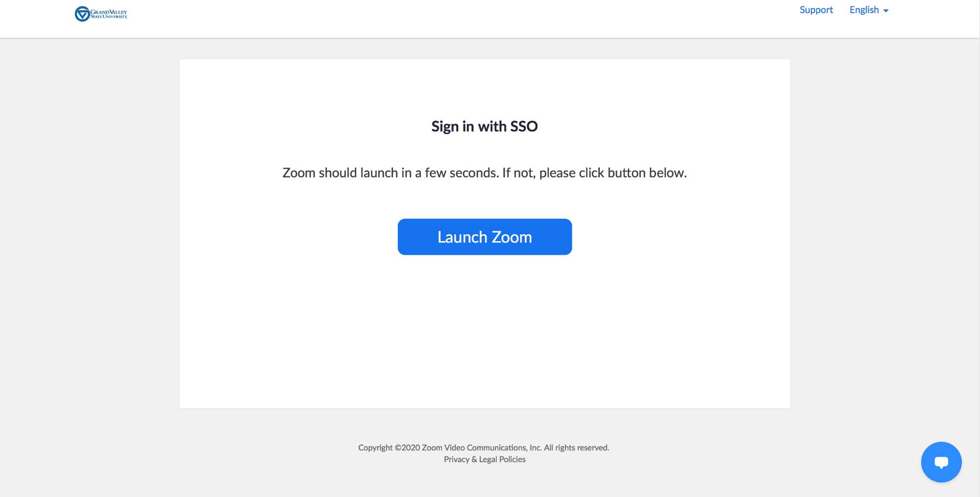The image size is (980, 497).
Task: Click "©2020" in the footer copyright line
Action: click(407, 447)
